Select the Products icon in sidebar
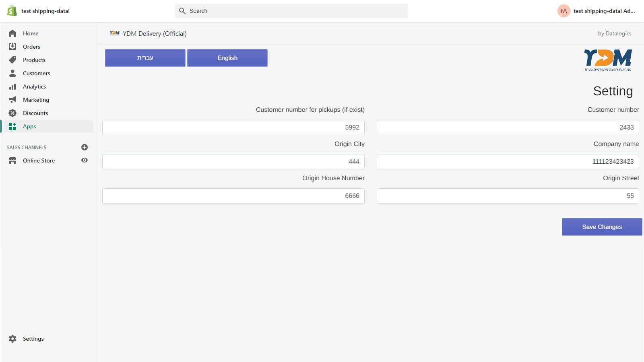644x362 pixels. coord(12,60)
